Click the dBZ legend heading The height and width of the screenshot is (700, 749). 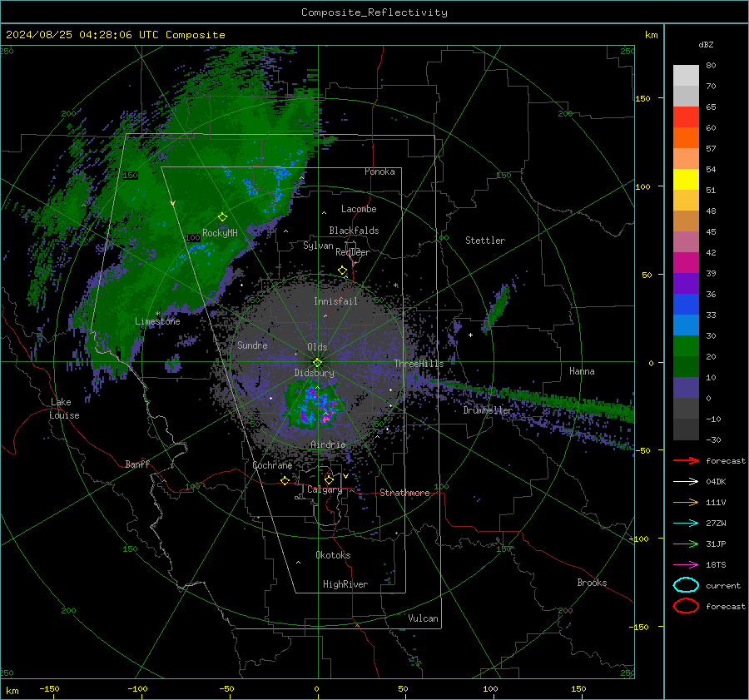pyautogui.click(x=706, y=45)
